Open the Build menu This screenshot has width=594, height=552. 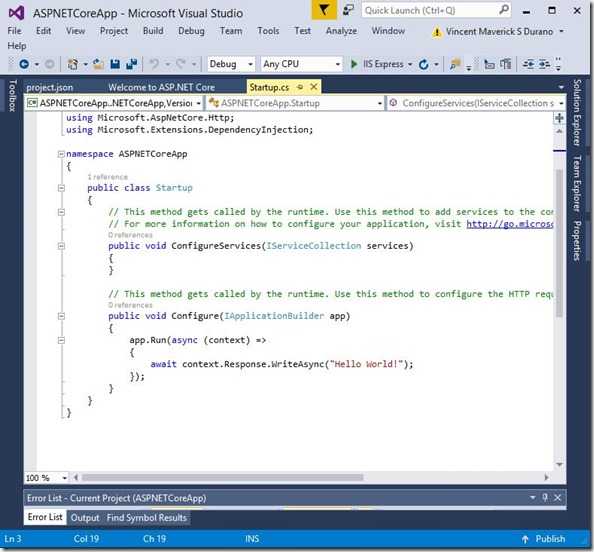click(x=153, y=31)
